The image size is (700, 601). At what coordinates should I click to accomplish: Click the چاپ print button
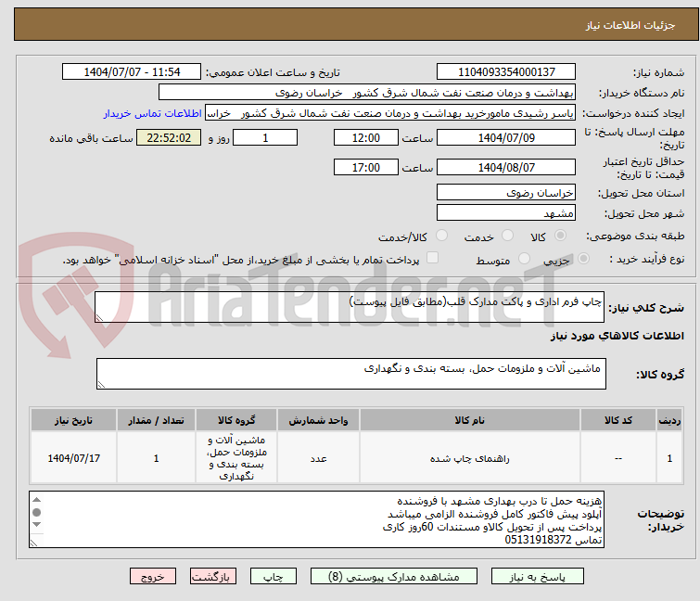tap(273, 577)
